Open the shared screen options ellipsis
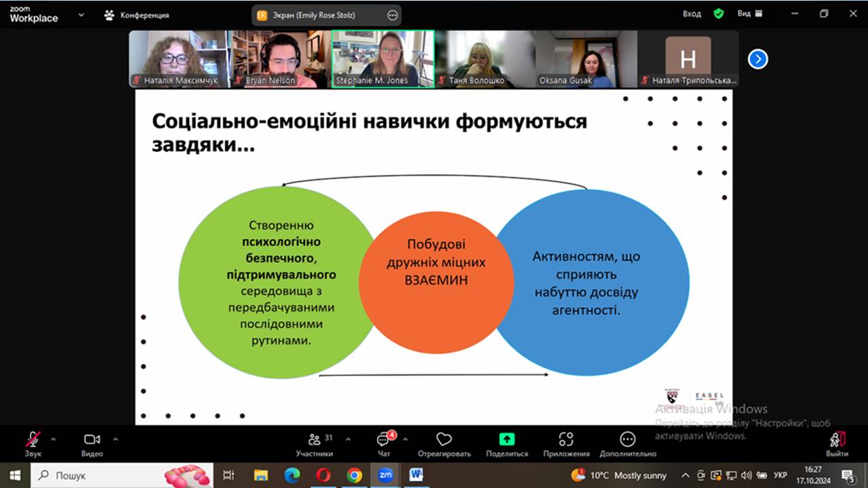 [392, 15]
